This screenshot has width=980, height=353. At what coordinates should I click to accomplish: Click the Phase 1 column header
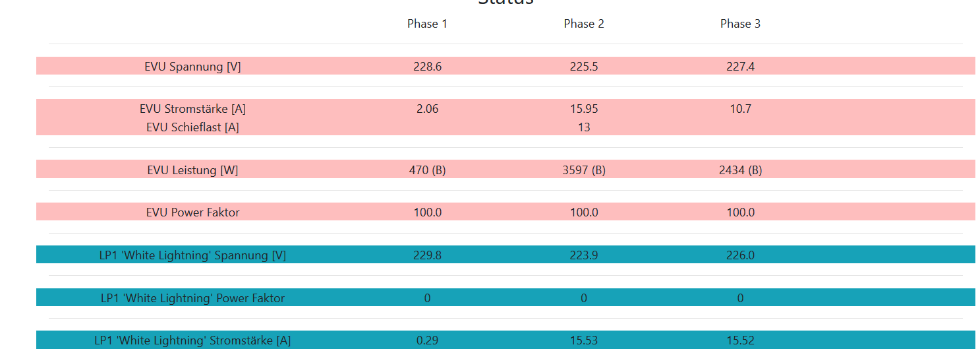427,24
